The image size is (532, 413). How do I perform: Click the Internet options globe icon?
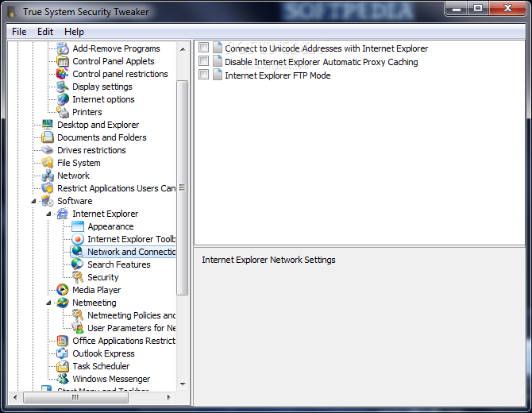pos(63,99)
